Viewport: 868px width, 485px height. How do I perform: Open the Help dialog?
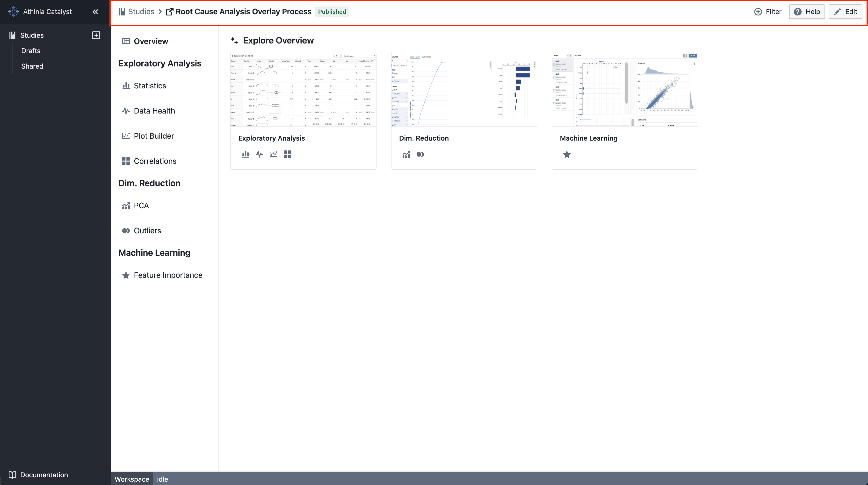click(x=807, y=11)
